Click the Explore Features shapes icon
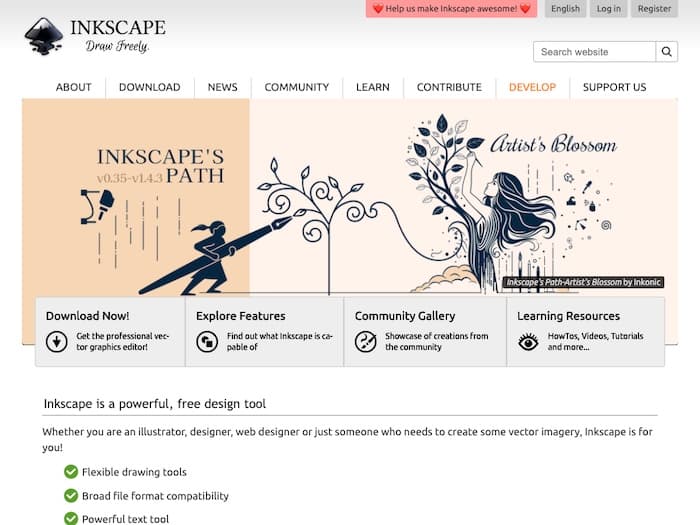 point(207,342)
